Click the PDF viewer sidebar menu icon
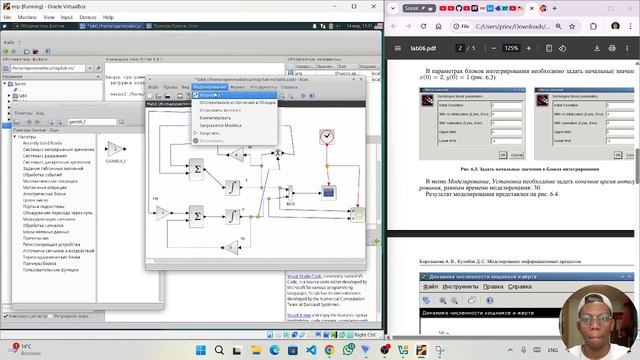 click(398, 48)
